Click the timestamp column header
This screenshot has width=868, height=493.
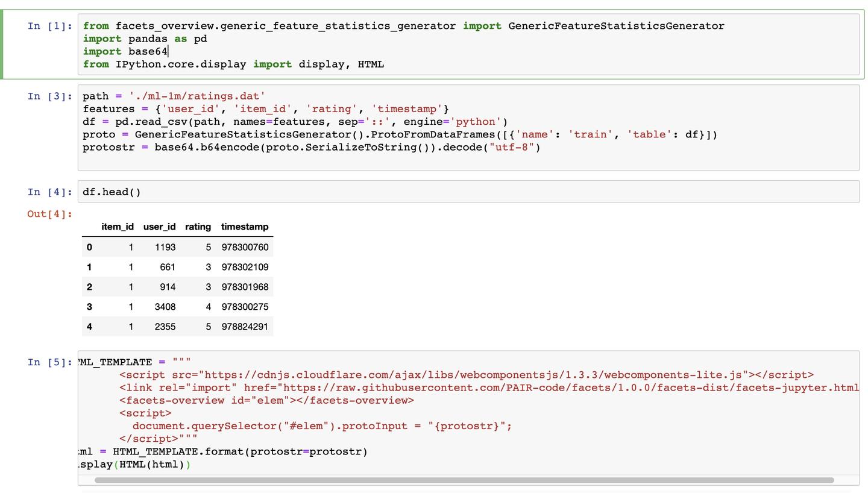(x=245, y=227)
